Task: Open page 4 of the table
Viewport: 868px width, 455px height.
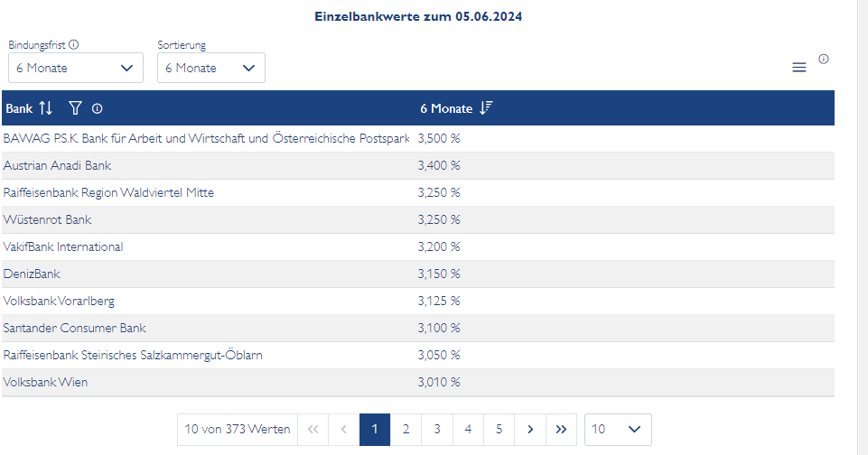Action: (468, 430)
